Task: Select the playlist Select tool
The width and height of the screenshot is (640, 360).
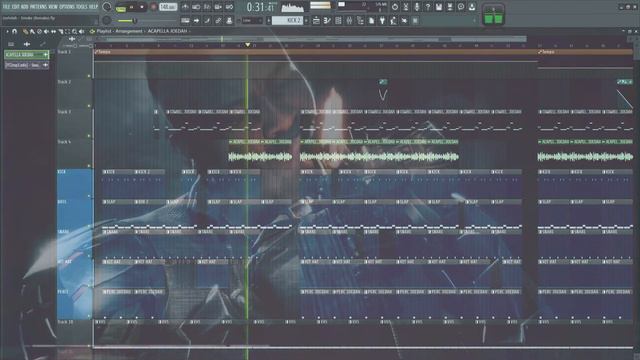Action: point(67,31)
